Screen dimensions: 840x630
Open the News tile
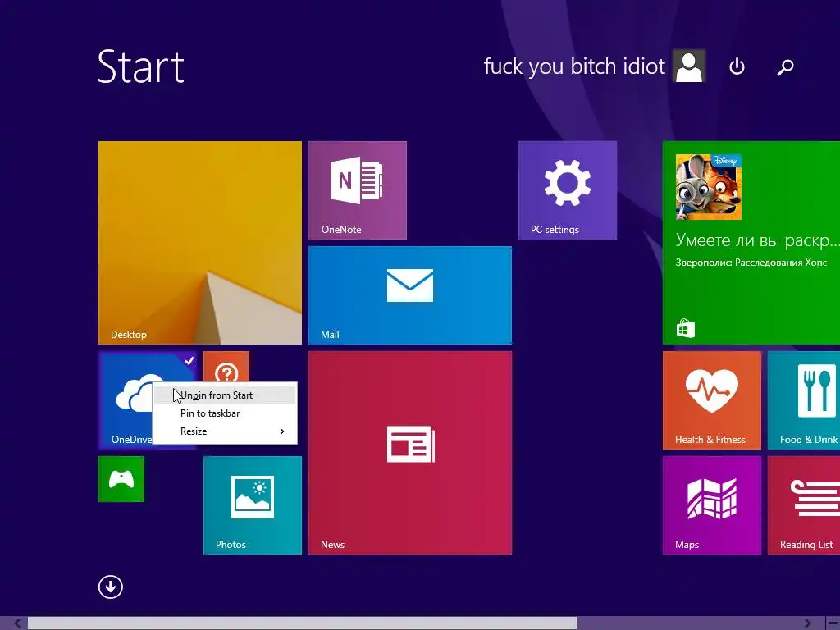point(410,453)
